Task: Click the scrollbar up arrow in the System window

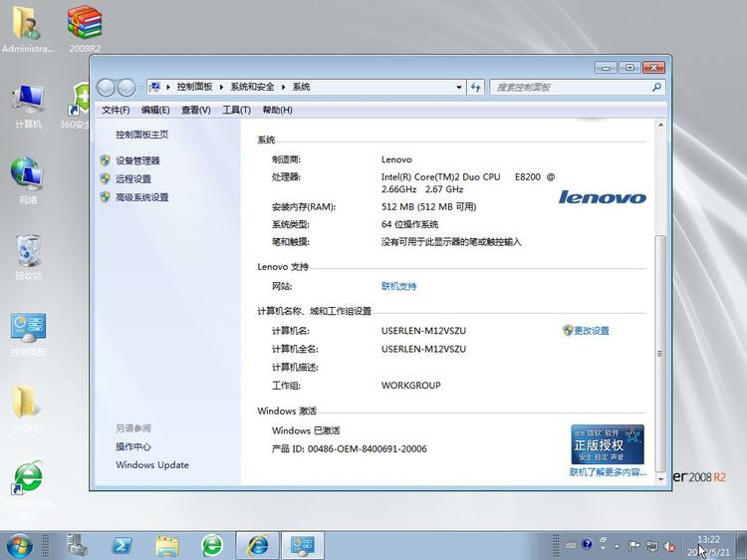Action: click(660, 125)
